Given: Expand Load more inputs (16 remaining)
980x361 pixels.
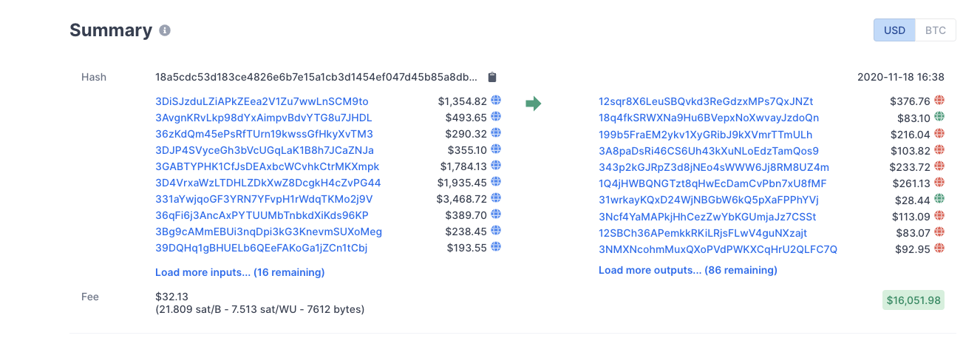Looking at the screenshot, I should point(239,272).
